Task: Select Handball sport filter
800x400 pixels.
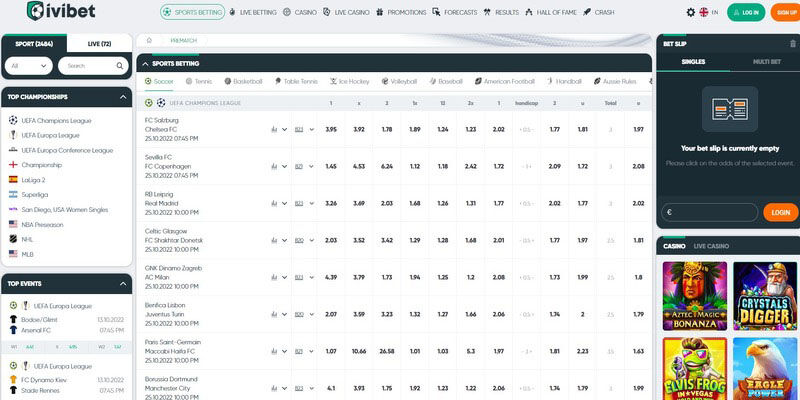Action: coord(564,82)
